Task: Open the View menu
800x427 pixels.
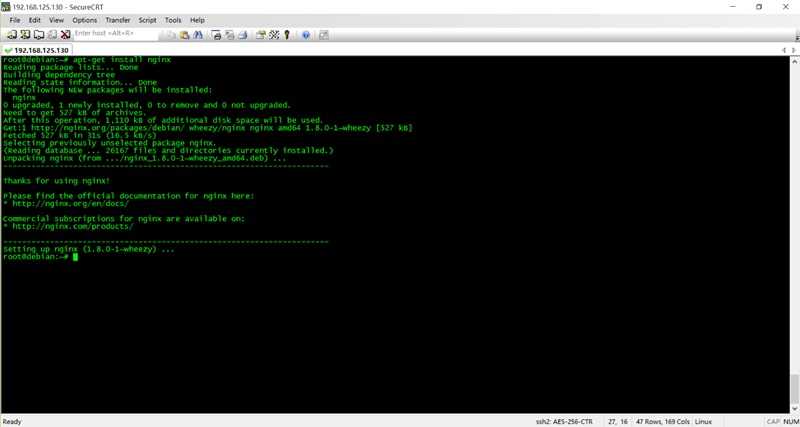Action: 56,20
